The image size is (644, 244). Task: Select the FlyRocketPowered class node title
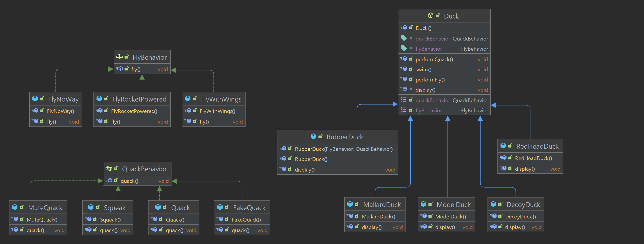pos(139,99)
